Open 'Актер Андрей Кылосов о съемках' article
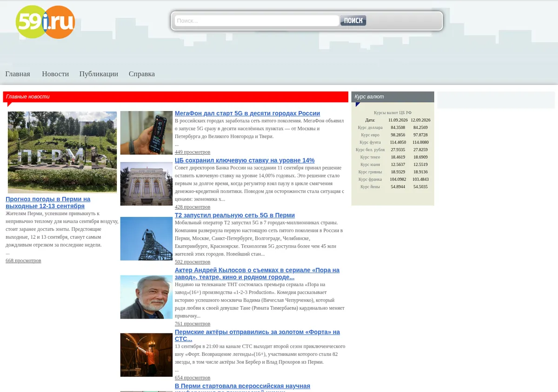 click(257, 274)
